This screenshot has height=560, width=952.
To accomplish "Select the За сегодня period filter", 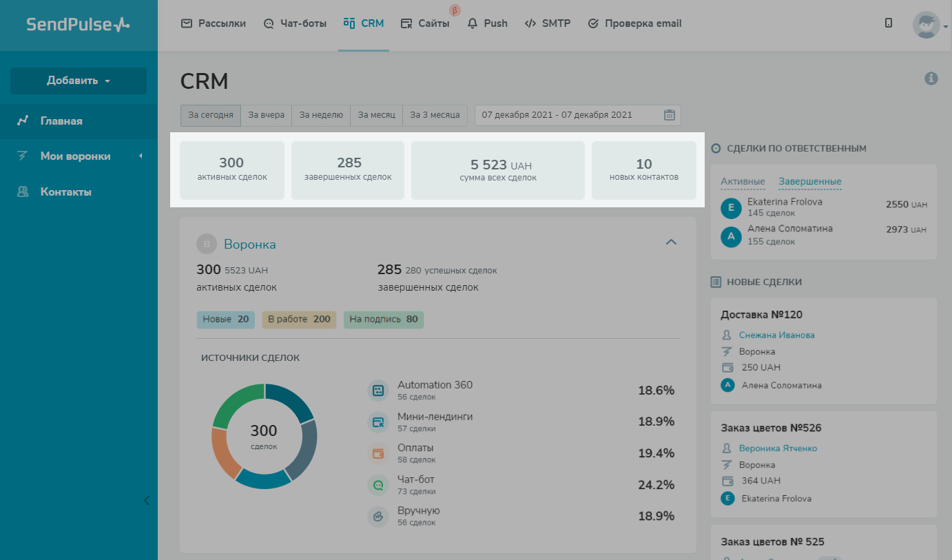I will (x=211, y=115).
